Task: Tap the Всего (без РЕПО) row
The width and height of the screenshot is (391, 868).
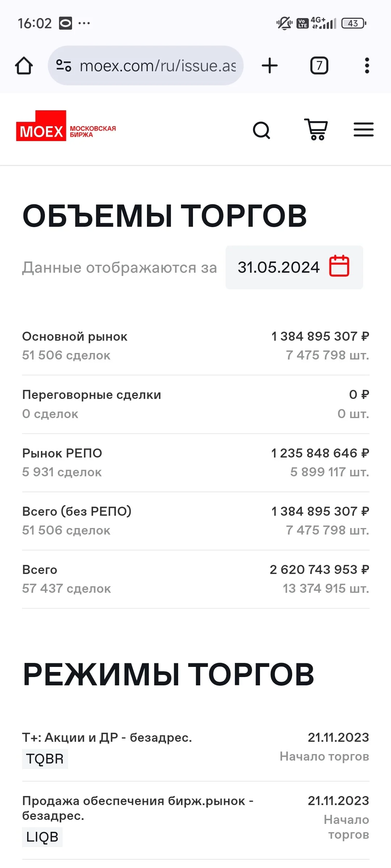Action: point(195,521)
